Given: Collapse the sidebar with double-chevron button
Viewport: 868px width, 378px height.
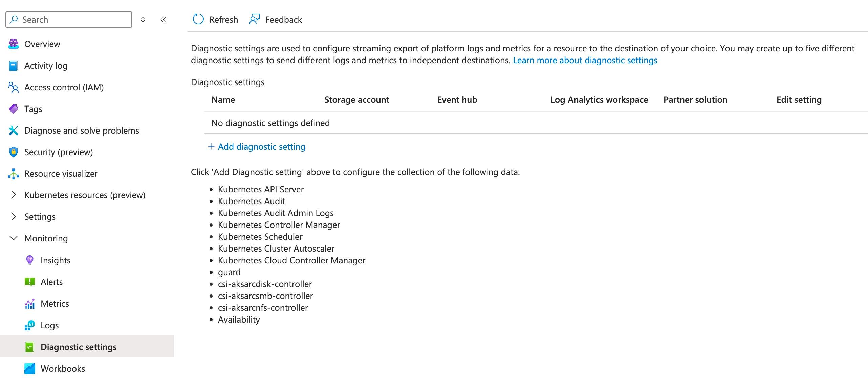Looking at the screenshot, I should [x=163, y=20].
